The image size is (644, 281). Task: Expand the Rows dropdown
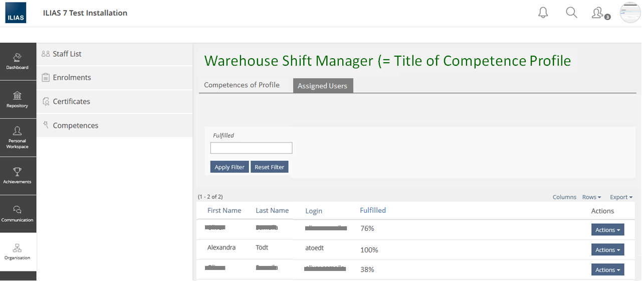point(591,197)
